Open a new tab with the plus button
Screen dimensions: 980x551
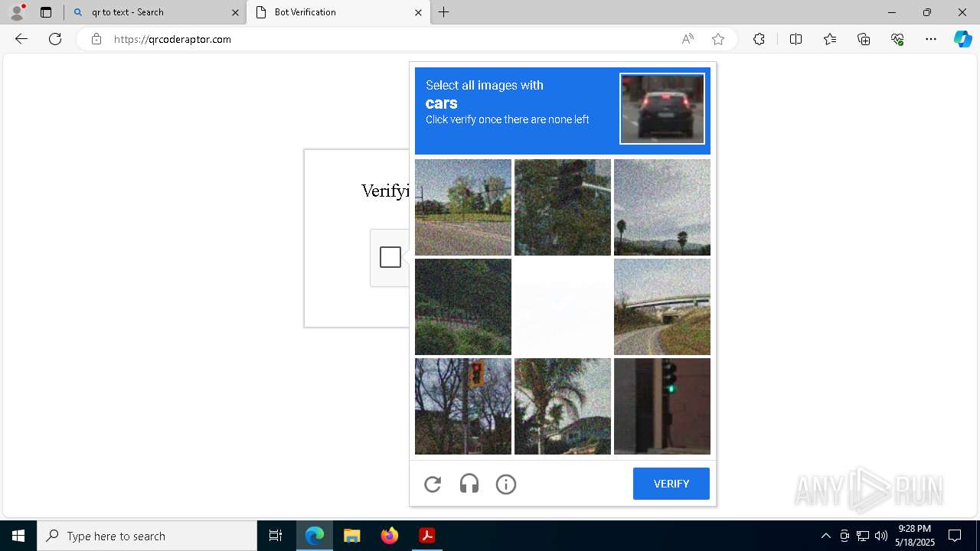point(444,12)
